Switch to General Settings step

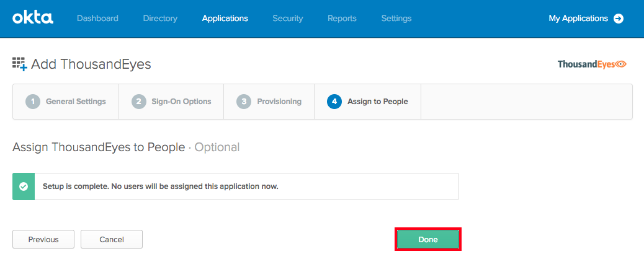tap(66, 102)
